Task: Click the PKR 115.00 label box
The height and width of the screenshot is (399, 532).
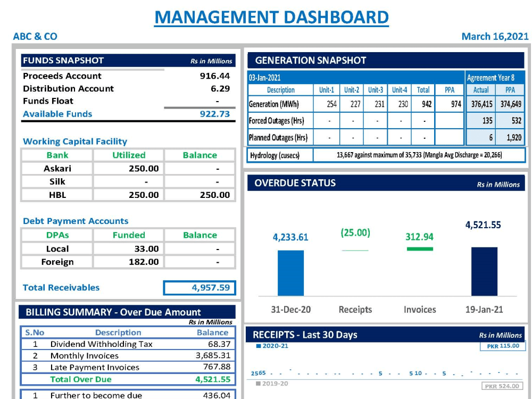Action: pos(503,346)
